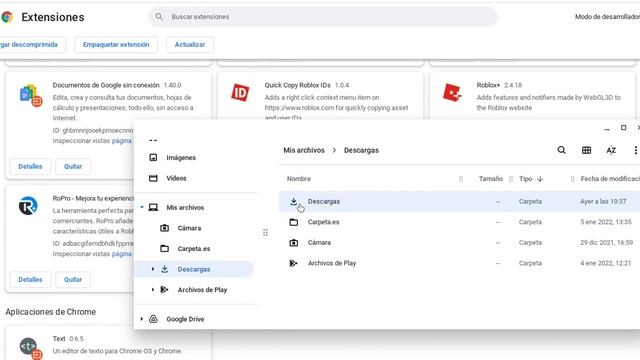This screenshot has width=640, height=360.
Task: Select Carpeta.es in the Files sidebar
Action: (x=193, y=249)
